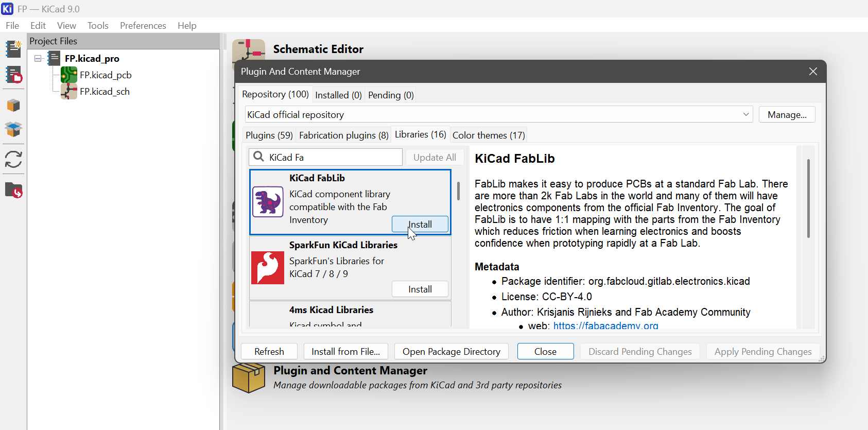This screenshot has height=430, width=868.
Task: Click the Unarchive Project open-box icon
Action: 13,129
